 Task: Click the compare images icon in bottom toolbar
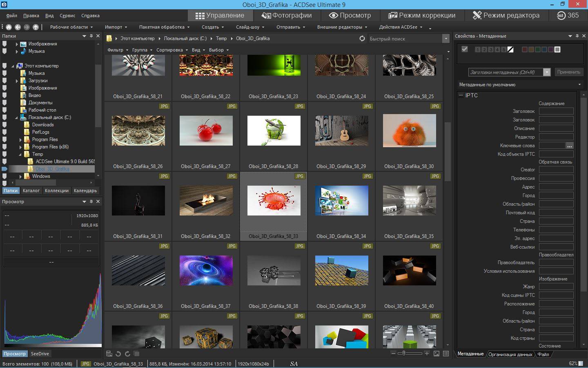point(136,354)
